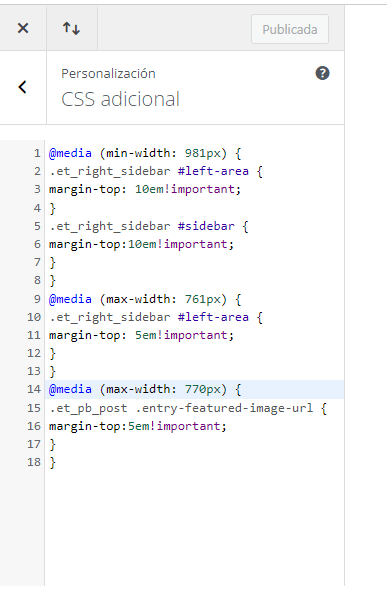Viewport: 387px width, 615px height.
Task: Click empty editor area below the code
Action: click(194, 529)
